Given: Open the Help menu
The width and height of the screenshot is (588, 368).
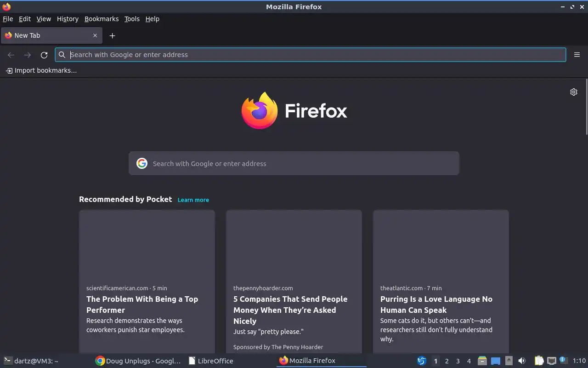Looking at the screenshot, I should [x=152, y=19].
